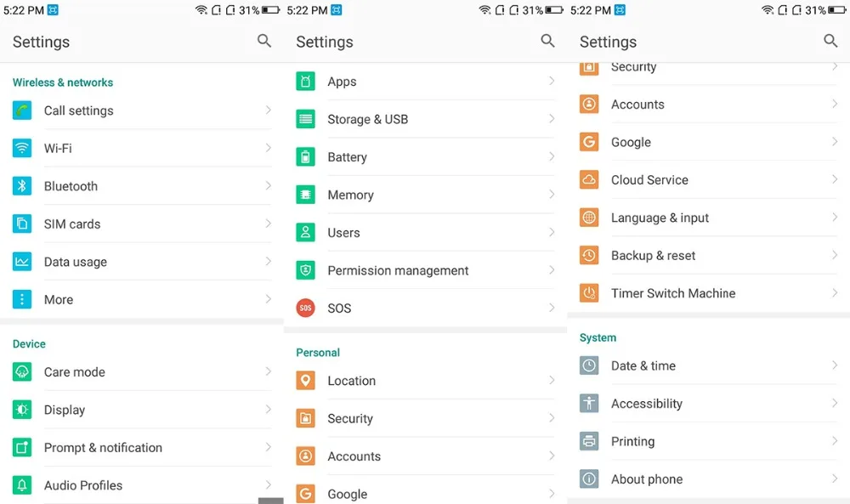Screen dimensions: 850x504
Task: Select the Permission management shield icon
Action: click(305, 270)
